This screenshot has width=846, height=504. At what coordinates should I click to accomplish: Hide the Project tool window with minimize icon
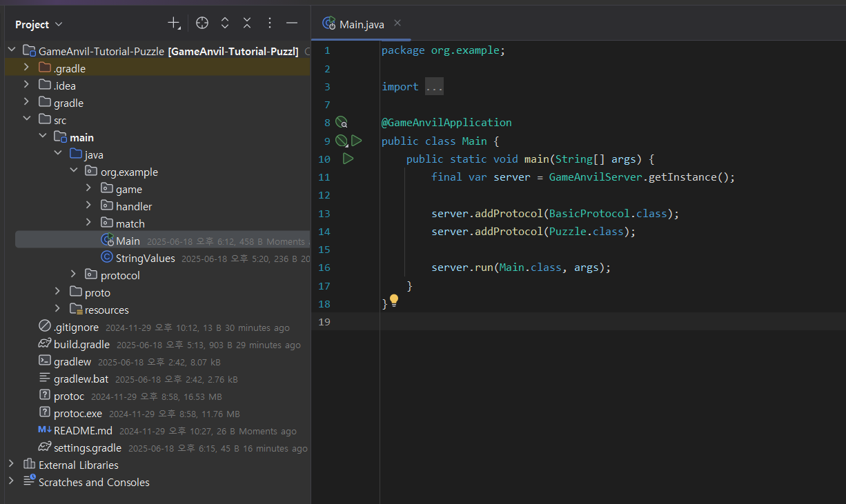tap(292, 23)
